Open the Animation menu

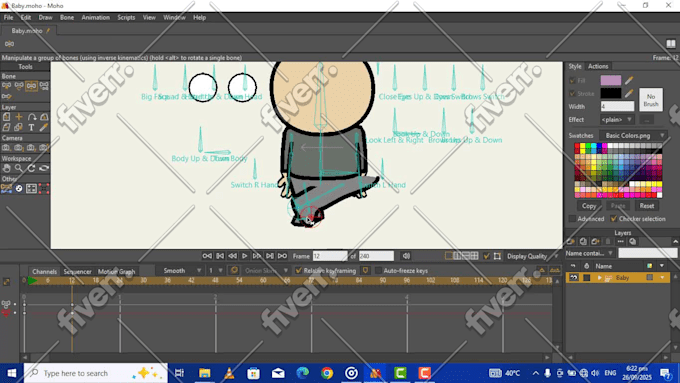(x=95, y=17)
